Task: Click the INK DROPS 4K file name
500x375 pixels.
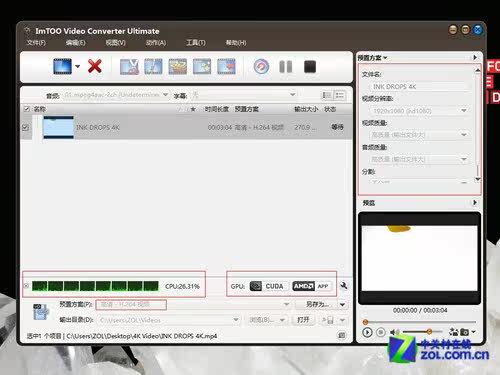Action: pos(98,127)
